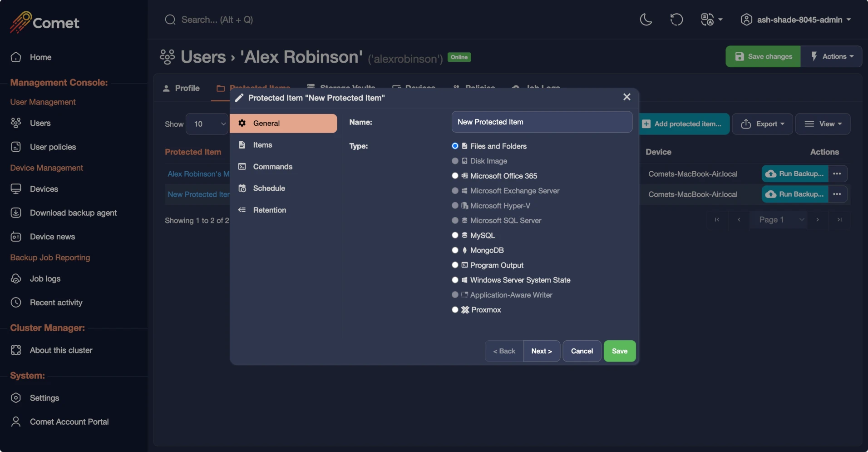Open the Alex Robinson's protected item link
The height and width of the screenshot is (452, 868).
[198, 174]
